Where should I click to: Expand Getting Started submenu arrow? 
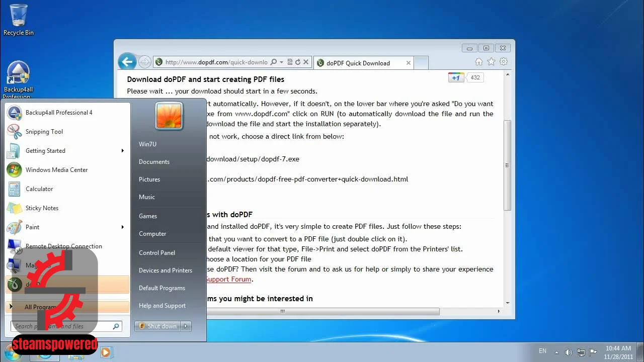[122, 151]
